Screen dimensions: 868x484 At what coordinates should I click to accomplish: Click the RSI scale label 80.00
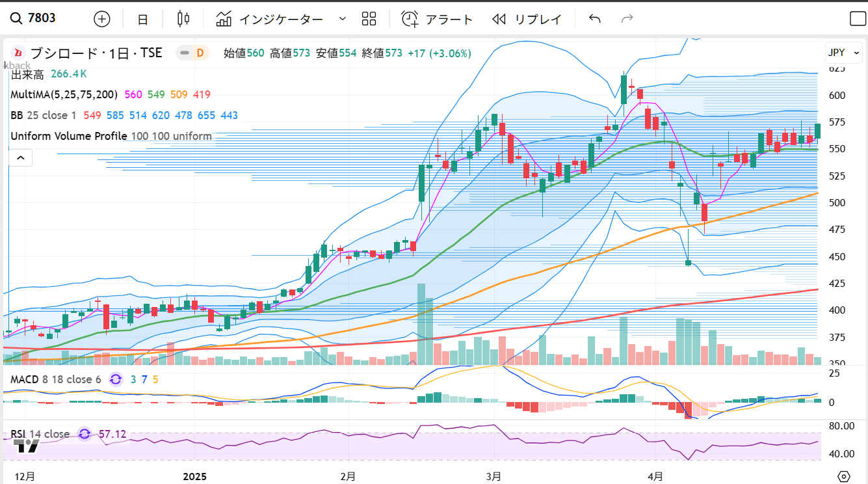tap(841, 426)
